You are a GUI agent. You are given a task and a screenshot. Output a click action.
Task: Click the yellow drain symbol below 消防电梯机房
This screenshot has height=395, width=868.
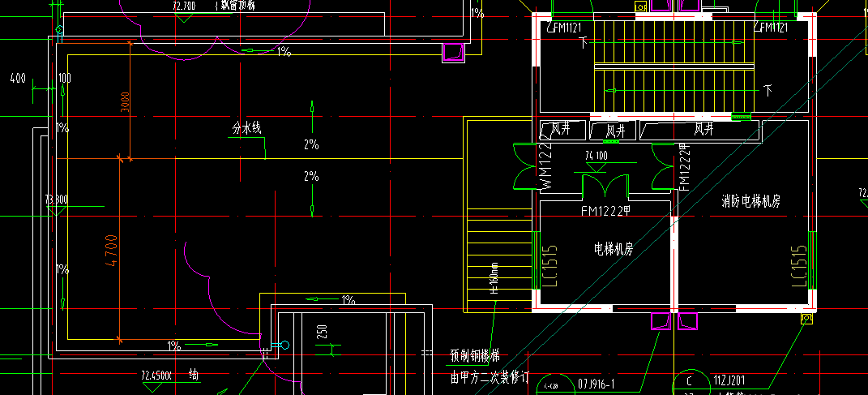[x=807, y=319]
